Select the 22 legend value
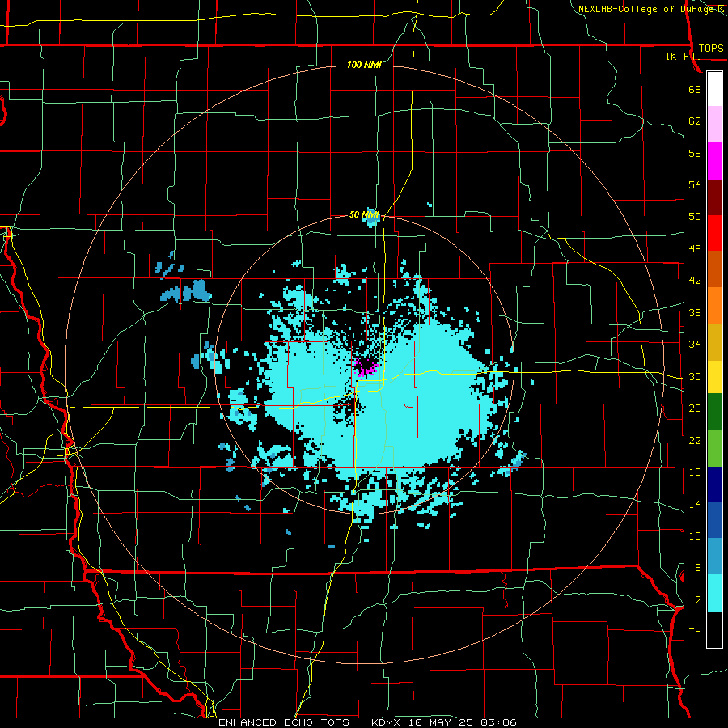 (695, 440)
